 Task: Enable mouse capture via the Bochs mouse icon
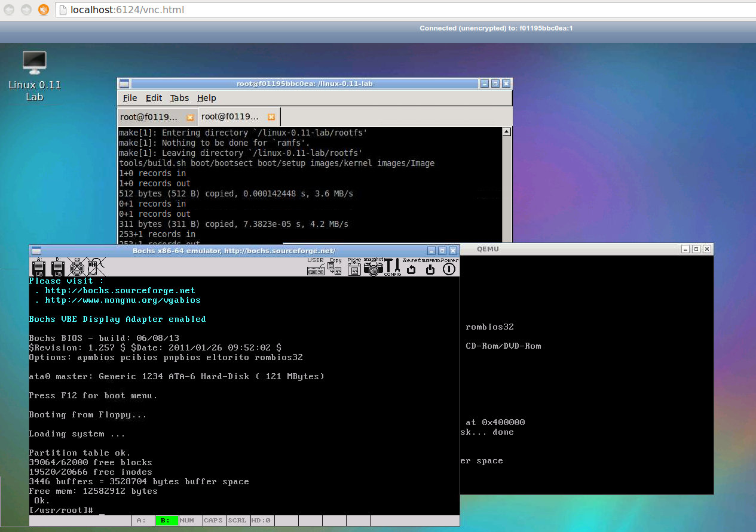(x=93, y=267)
